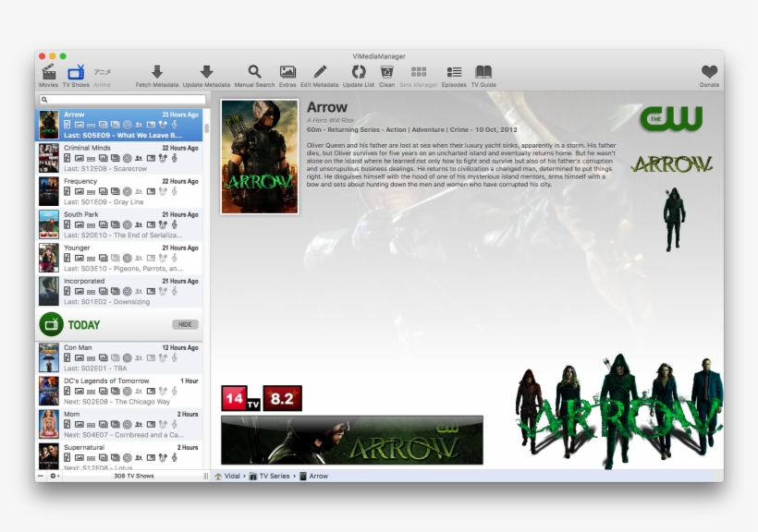
Task: Click the minus remove button below list
Action: (x=41, y=477)
